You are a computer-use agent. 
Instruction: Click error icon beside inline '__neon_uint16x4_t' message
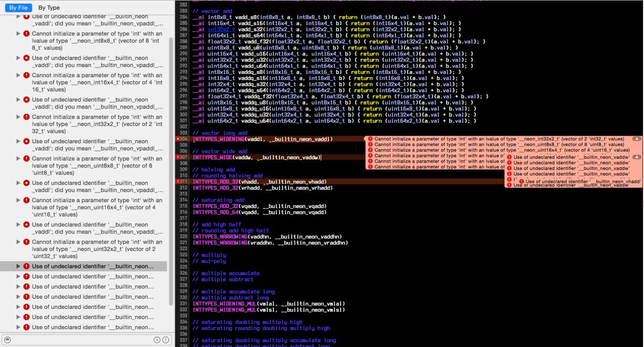pyautogui.click(x=370, y=150)
